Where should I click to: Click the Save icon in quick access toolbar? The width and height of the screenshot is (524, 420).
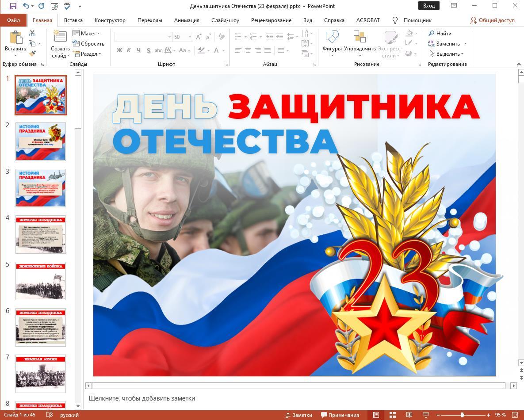[x=13, y=6]
